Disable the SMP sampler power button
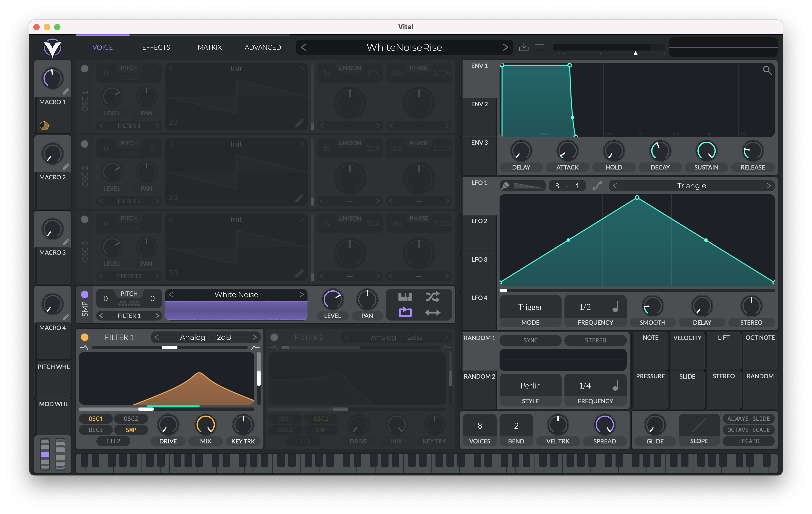The width and height of the screenshot is (812, 514). point(85,294)
